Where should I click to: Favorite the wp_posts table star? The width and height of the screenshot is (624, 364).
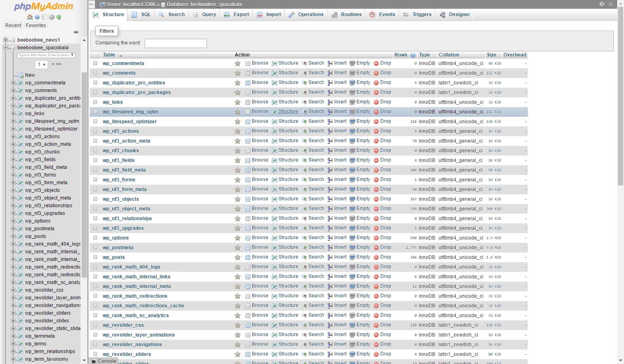coord(238,257)
